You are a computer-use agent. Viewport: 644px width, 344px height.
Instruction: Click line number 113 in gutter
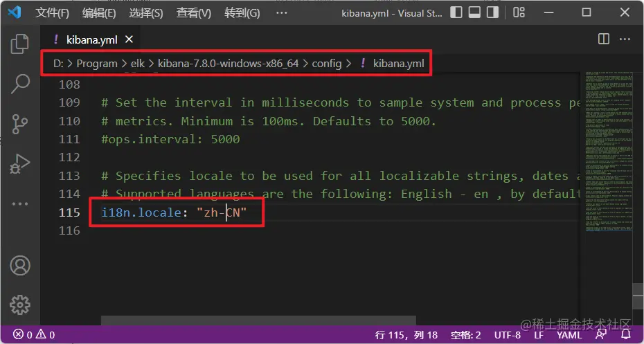69,176
